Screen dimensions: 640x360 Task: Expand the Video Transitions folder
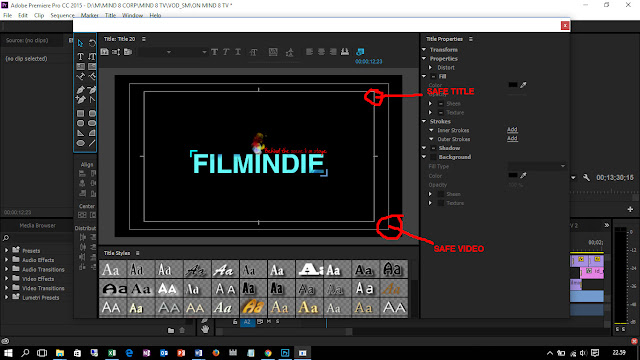[7, 288]
